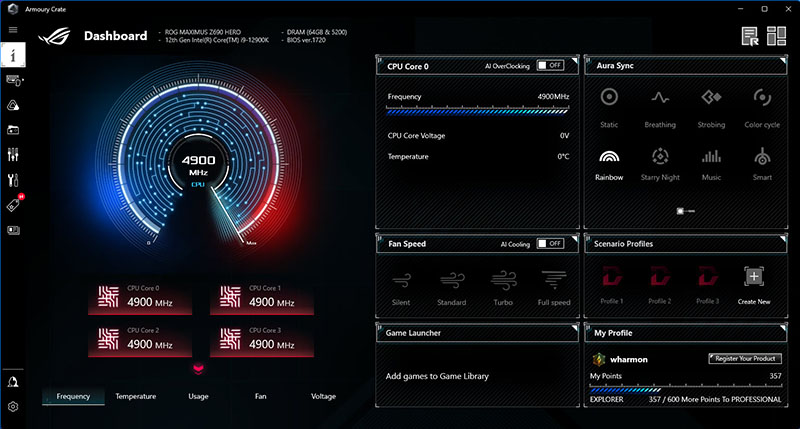Image resolution: width=800 pixels, height=429 pixels.
Task: Select the Music lighting effect
Action: click(711, 165)
